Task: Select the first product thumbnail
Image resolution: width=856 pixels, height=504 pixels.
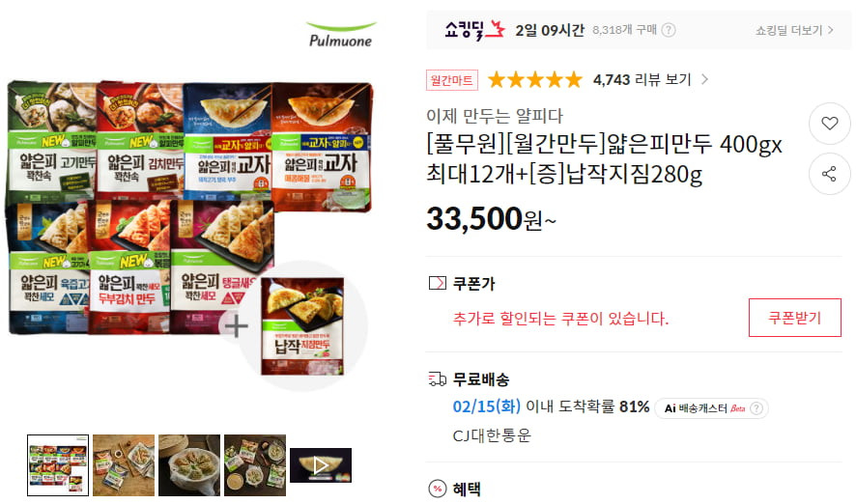Action: pos(58,465)
